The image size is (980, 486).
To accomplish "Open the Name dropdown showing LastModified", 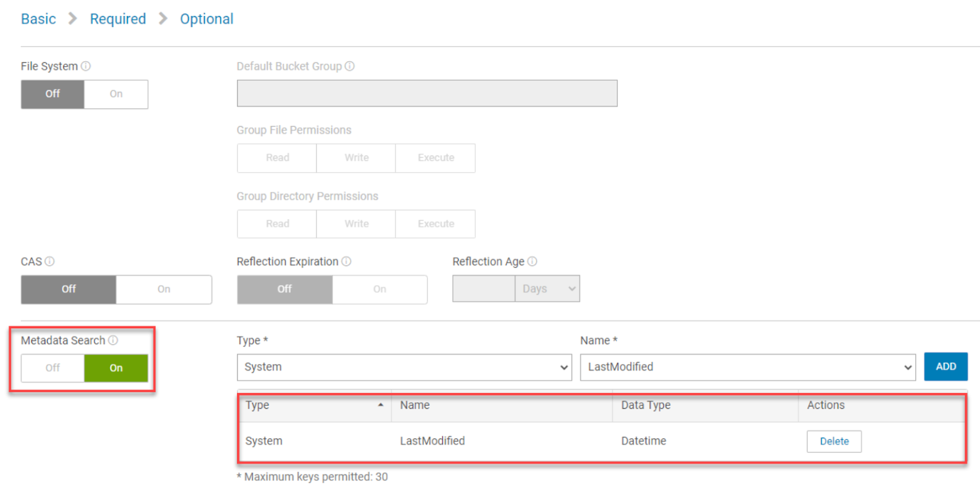I will tap(747, 367).
